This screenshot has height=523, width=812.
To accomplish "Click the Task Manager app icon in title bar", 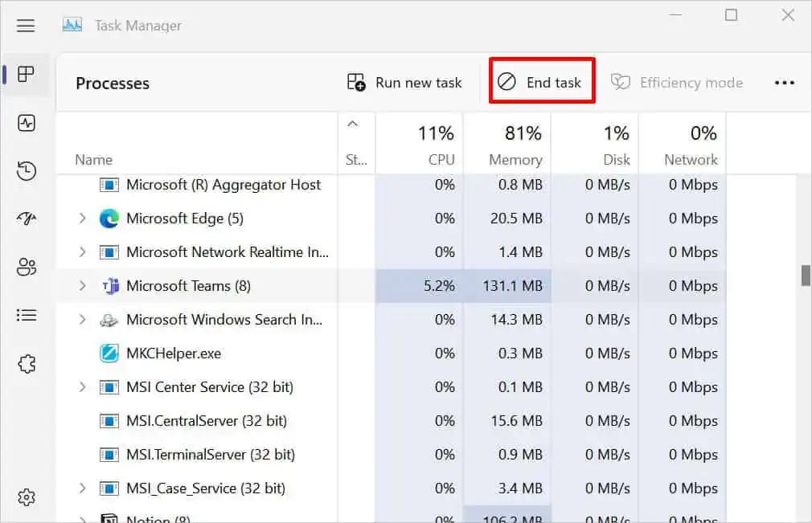I will point(72,25).
